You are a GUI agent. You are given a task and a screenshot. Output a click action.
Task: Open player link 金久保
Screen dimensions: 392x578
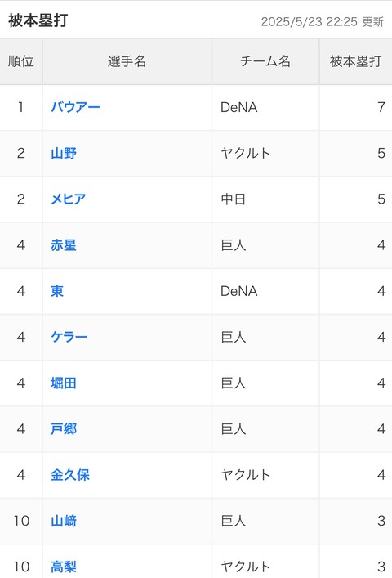click(70, 475)
